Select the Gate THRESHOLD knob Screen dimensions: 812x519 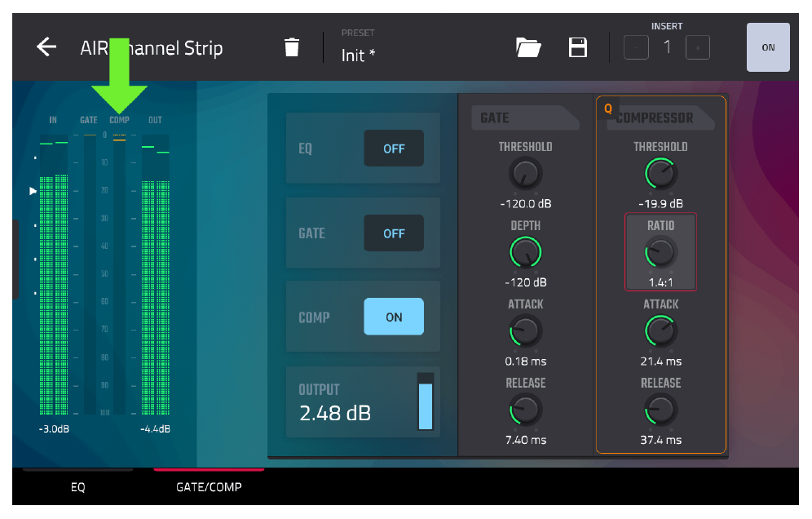click(x=525, y=174)
